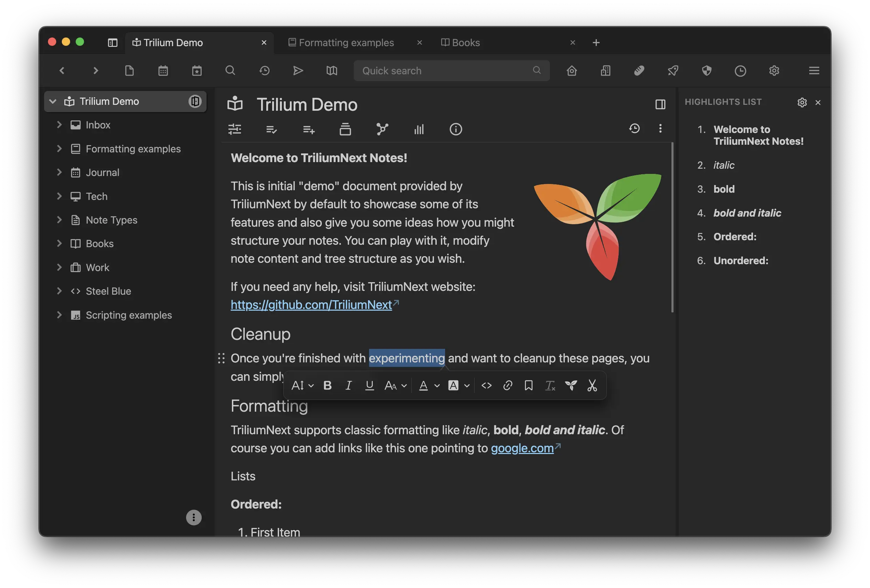Viewport: 870px width, 588px height.
Task: Jump to 'Ordered:' in highlights list
Action: click(x=735, y=236)
